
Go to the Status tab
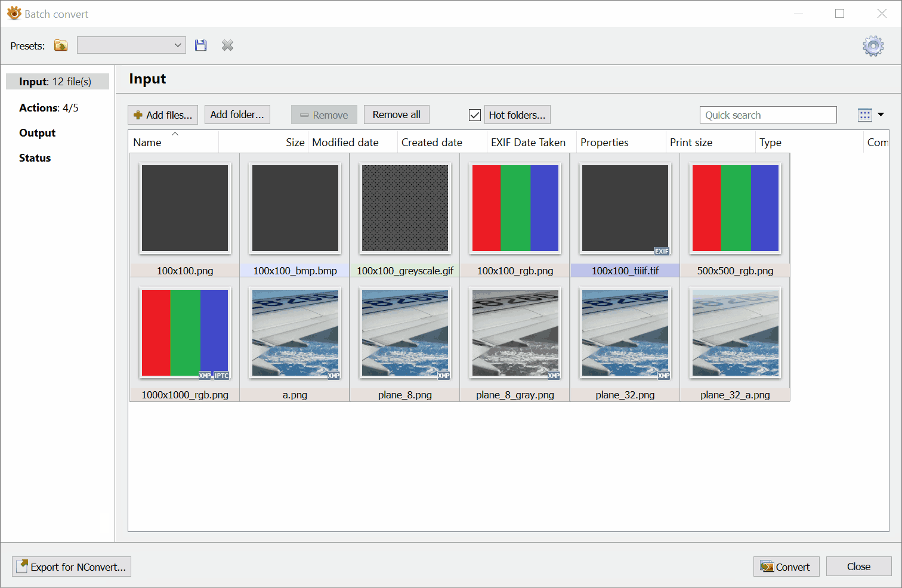point(35,158)
